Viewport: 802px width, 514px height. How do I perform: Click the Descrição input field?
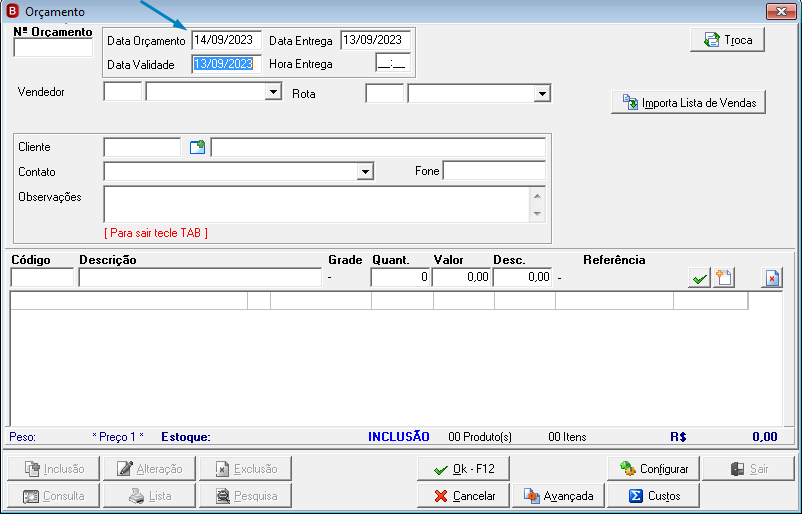[200, 277]
